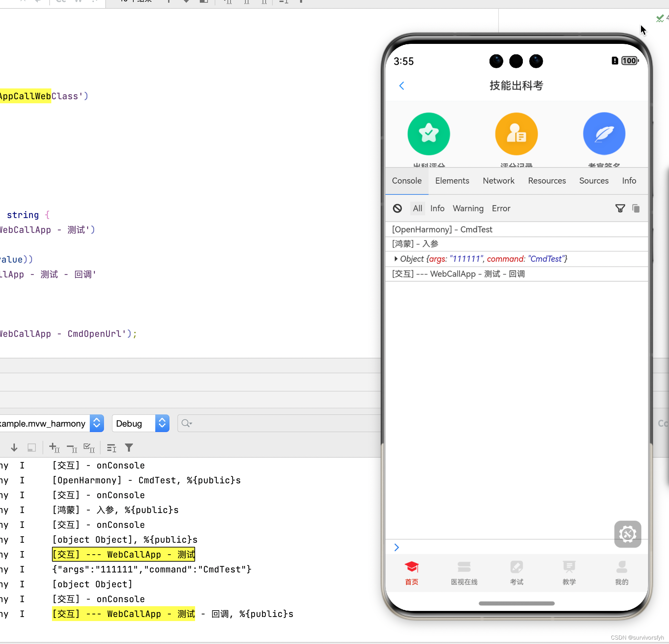Click the console filter funnel icon
The width and height of the screenshot is (669, 644).
pyautogui.click(x=620, y=208)
